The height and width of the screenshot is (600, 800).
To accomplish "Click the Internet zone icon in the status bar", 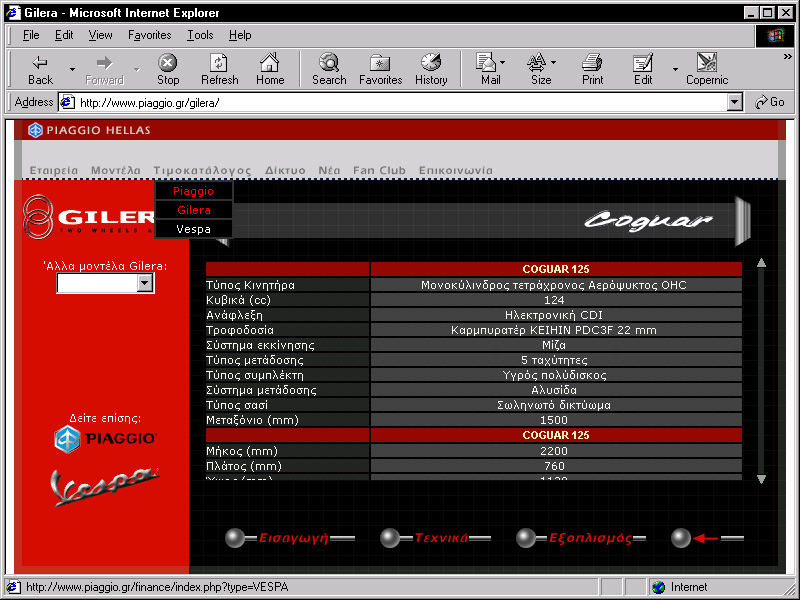I will (659, 587).
